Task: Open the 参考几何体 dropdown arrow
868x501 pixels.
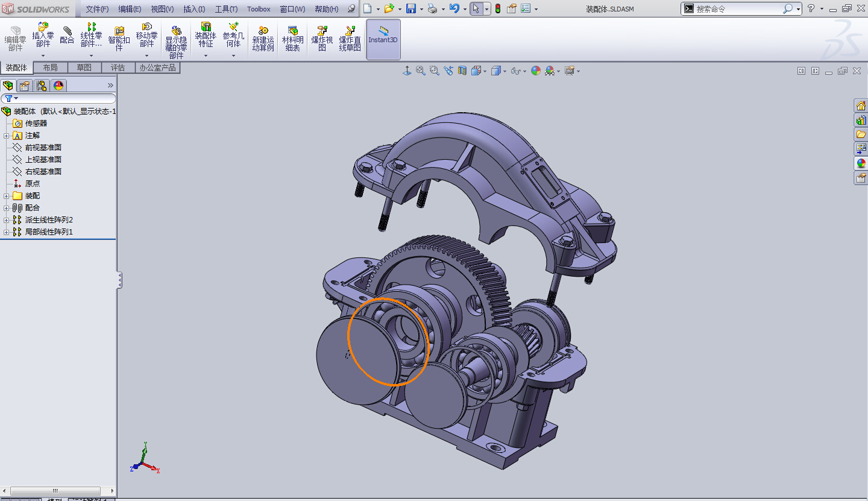Action: coord(234,55)
